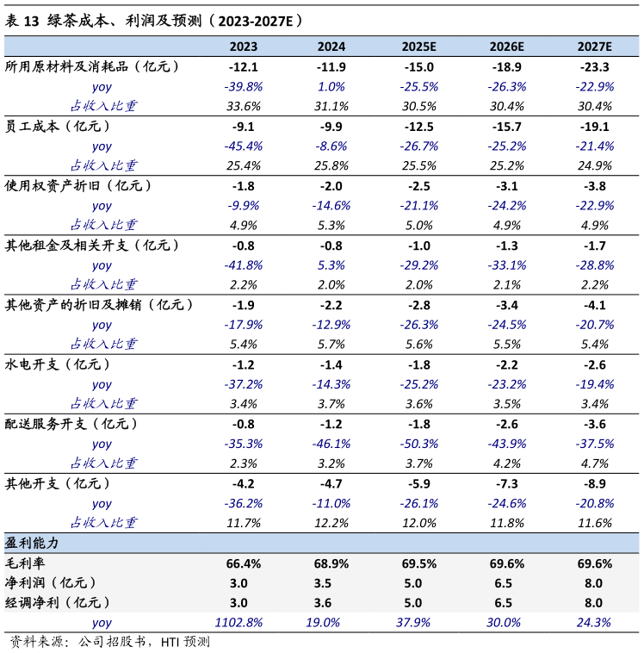Click the 5.3% yoy value for 2024
This screenshot has height=653, width=644.
331,265
